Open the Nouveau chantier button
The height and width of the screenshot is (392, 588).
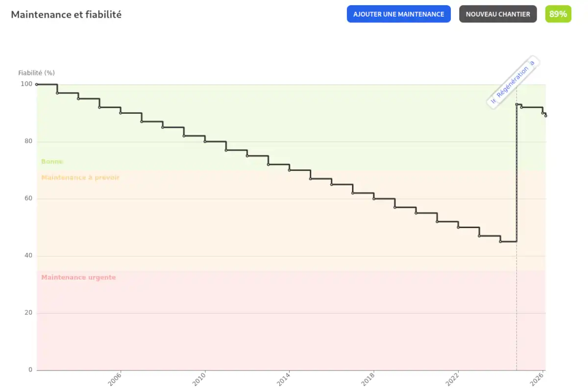click(498, 14)
